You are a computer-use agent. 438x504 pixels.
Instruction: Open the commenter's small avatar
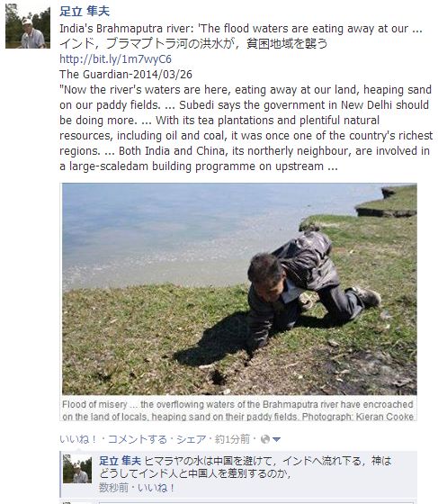coord(77,469)
